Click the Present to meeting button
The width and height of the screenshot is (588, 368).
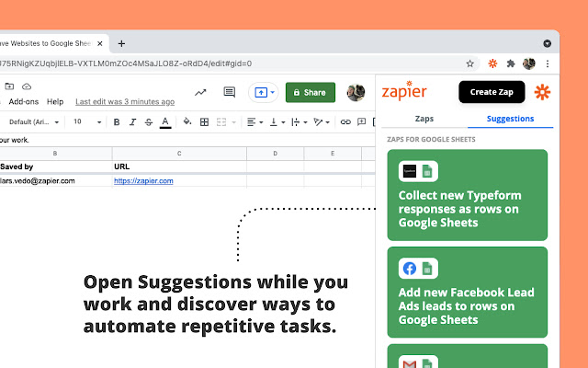point(261,92)
